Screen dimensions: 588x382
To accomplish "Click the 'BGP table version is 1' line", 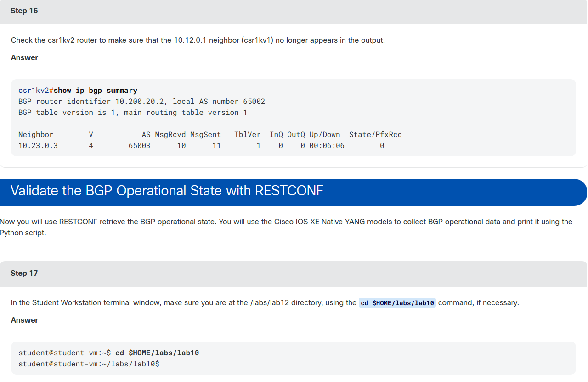I will point(133,113).
